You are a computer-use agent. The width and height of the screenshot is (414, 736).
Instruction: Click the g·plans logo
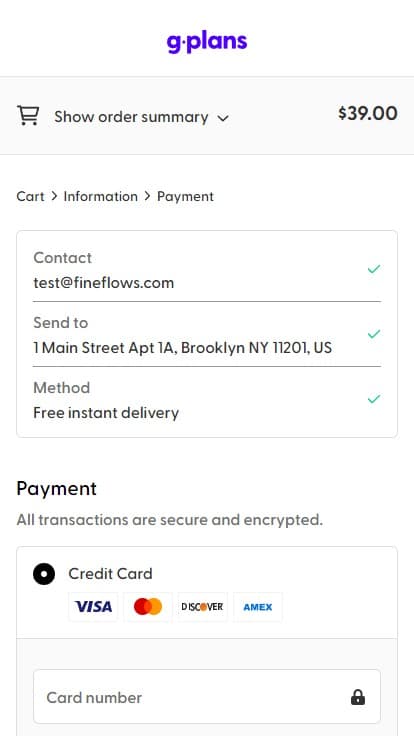point(207,42)
